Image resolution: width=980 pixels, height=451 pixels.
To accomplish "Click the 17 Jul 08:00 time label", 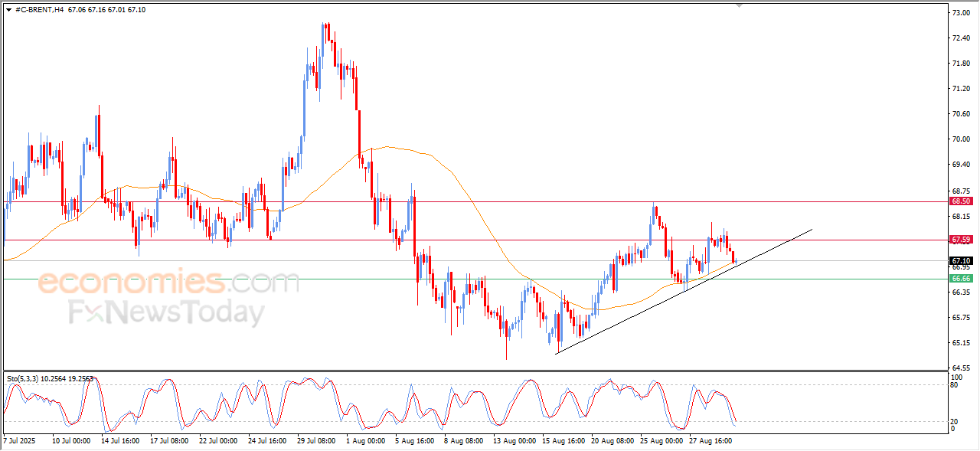I will point(170,441).
